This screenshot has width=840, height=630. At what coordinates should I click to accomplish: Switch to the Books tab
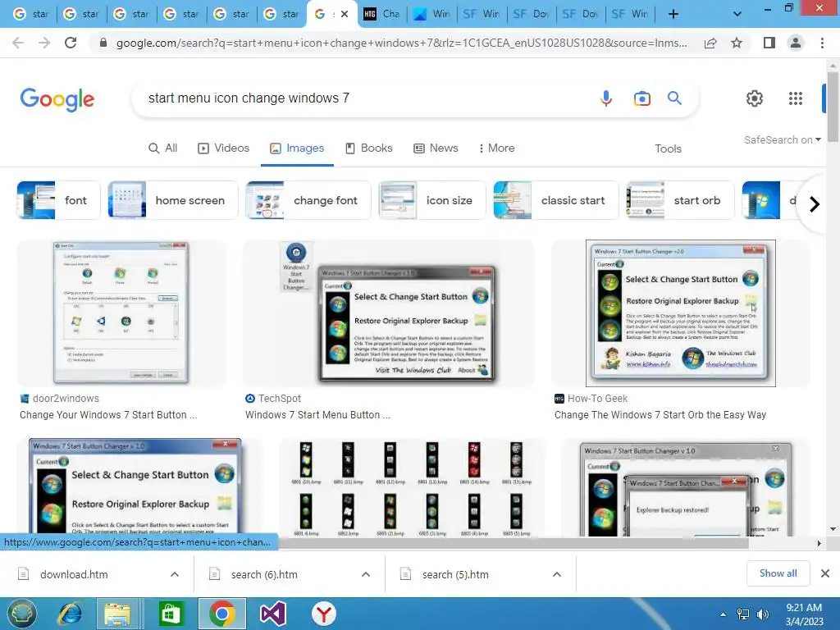(368, 148)
